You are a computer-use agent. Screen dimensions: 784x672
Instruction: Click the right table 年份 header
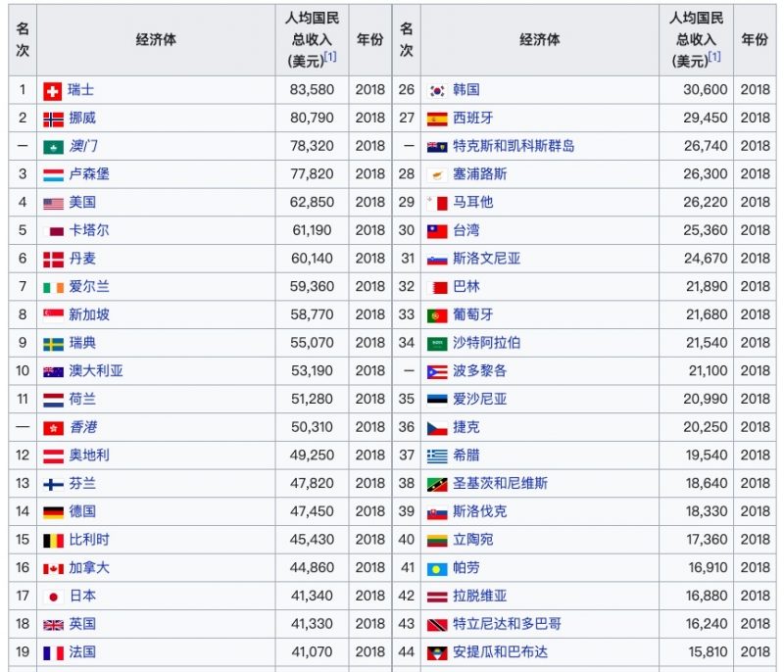pos(755,40)
